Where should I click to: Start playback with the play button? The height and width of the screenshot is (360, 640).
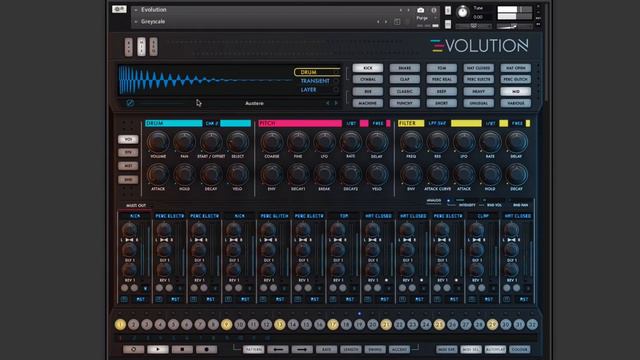(x=158, y=349)
